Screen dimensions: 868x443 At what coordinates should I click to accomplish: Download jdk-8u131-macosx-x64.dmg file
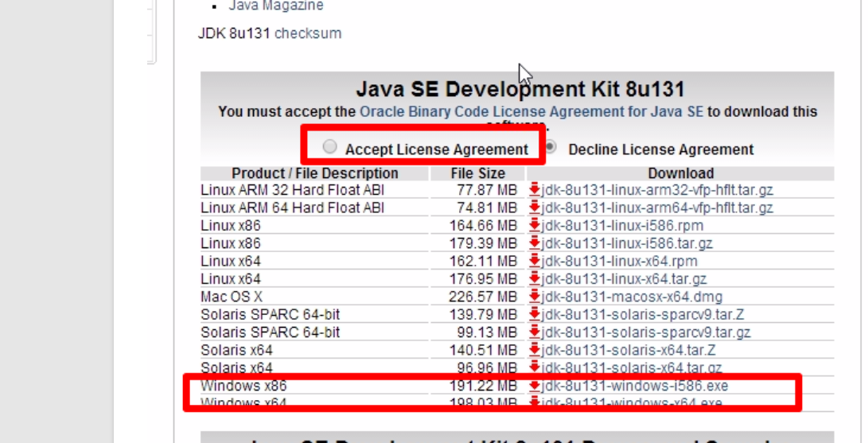632,297
